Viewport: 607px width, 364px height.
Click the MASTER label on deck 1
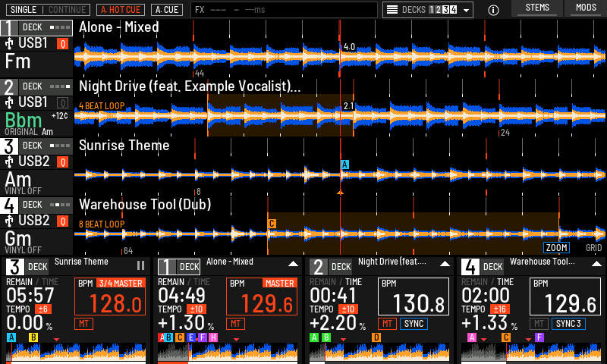pyautogui.click(x=279, y=283)
